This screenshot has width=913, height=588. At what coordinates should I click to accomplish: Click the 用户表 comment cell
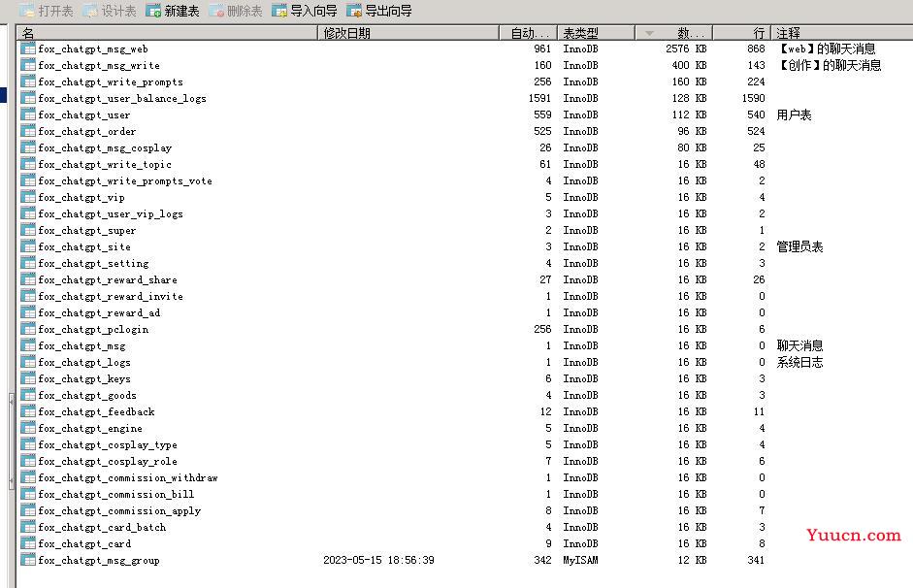coord(794,114)
